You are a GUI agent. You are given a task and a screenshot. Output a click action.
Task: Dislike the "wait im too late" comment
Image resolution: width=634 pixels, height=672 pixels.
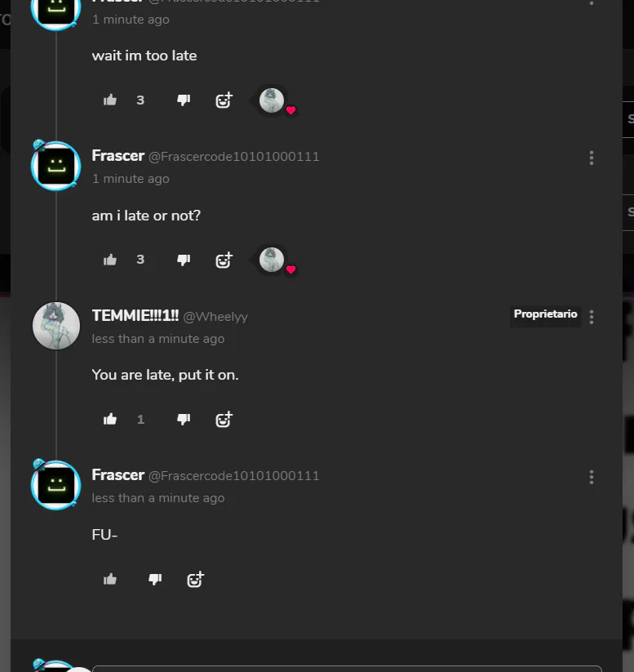pyautogui.click(x=184, y=100)
